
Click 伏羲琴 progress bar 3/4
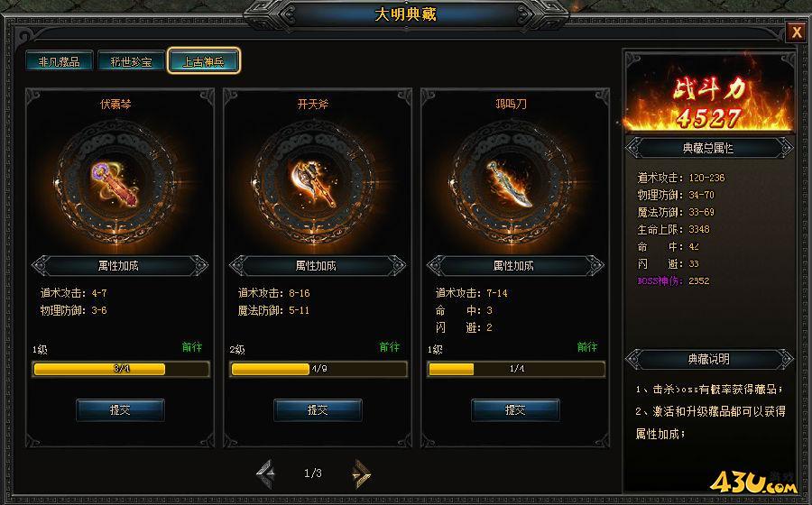tap(121, 369)
